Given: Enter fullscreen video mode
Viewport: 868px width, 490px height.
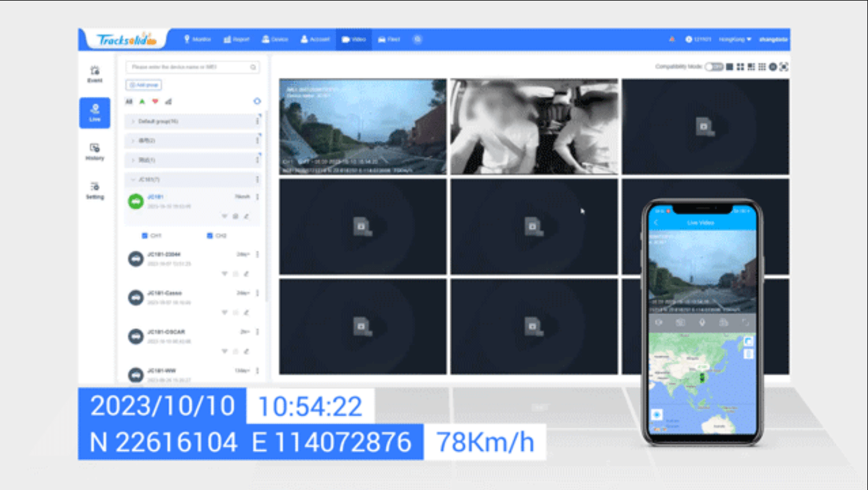Looking at the screenshot, I should [784, 67].
